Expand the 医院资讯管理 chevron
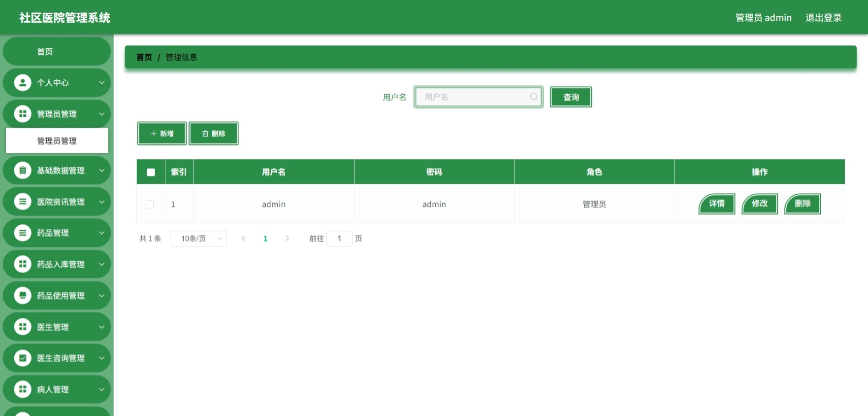 (x=101, y=202)
